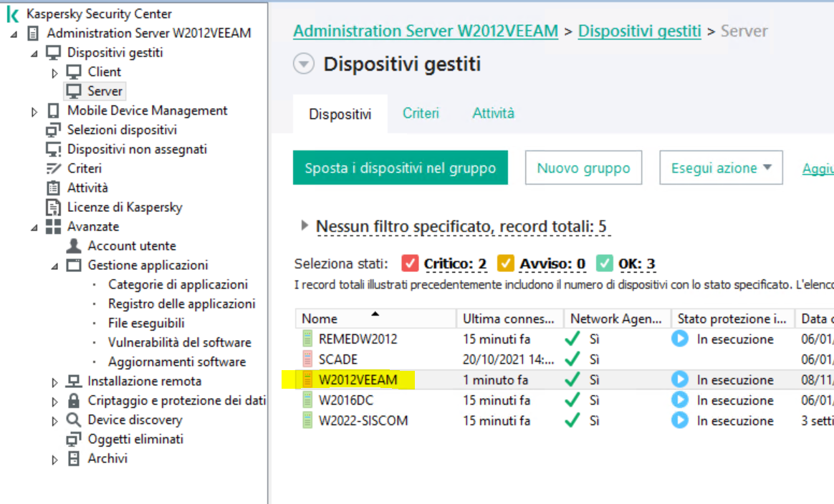Switch to the Attività tab
This screenshot has width=834, height=504.
pos(493,113)
